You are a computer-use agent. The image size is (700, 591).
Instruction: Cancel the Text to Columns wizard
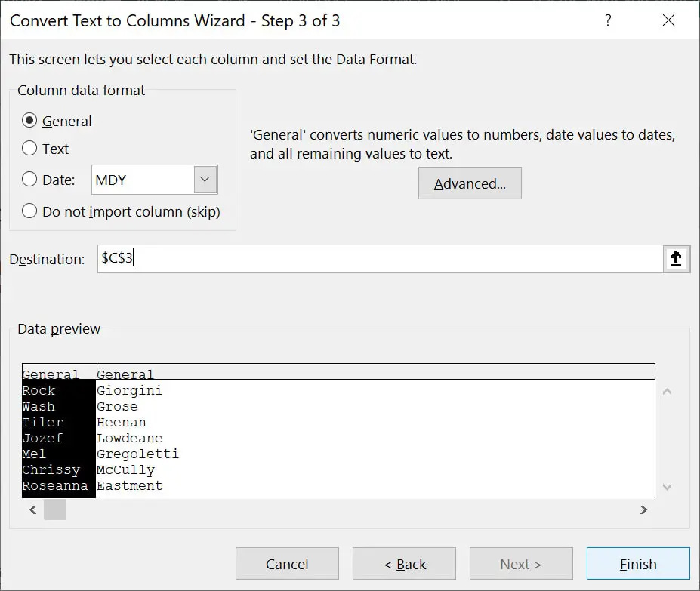pos(287,563)
